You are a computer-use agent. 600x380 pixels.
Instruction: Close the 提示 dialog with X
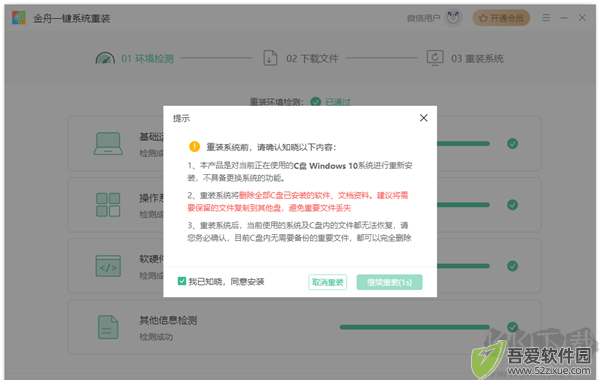point(424,118)
